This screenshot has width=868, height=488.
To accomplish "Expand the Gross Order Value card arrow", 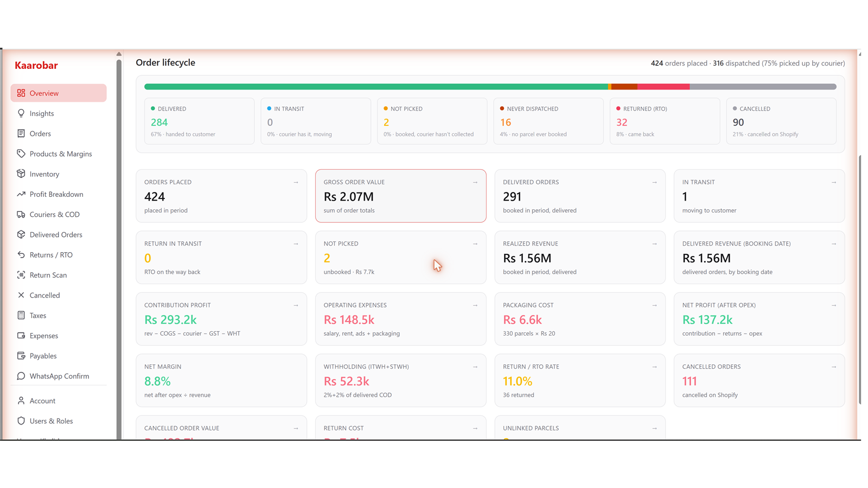I will click(475, 182).
